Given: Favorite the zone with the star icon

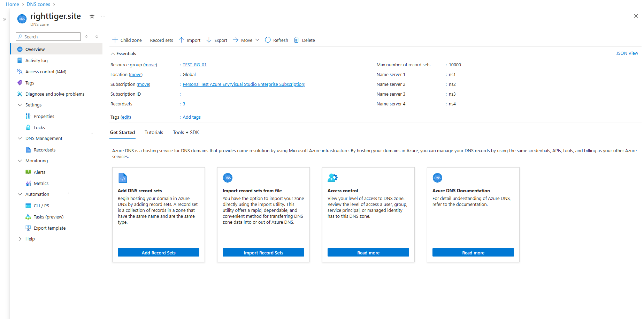Looking at the screenshot, I should pyautogui.click(x=92, y=16).
